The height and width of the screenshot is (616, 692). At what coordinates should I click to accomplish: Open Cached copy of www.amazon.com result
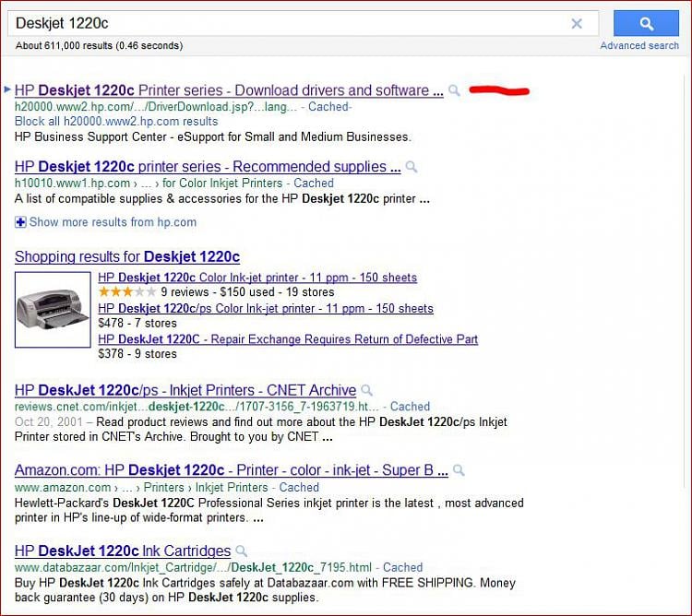pos(299,487)
